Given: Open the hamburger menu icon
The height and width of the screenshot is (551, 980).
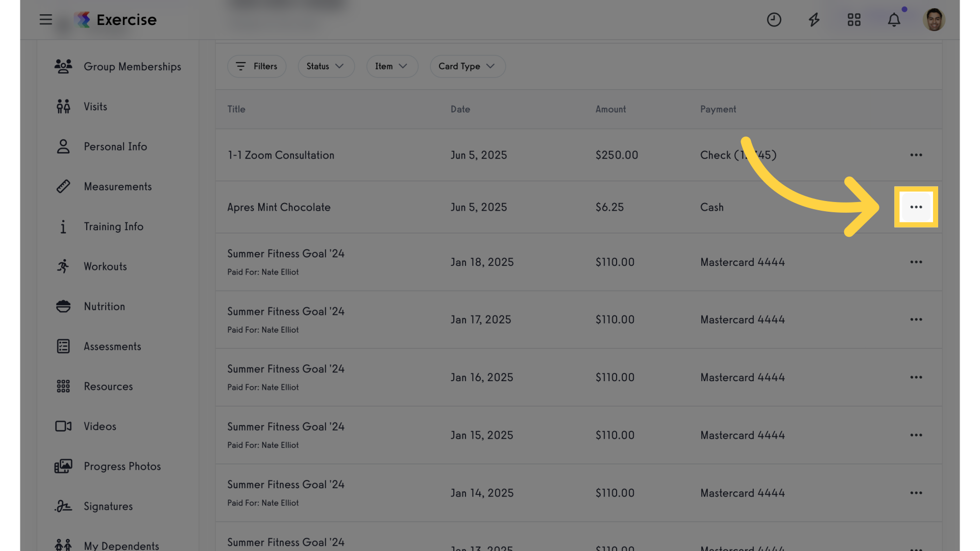Looking at the screenshot, I should 46,20.
